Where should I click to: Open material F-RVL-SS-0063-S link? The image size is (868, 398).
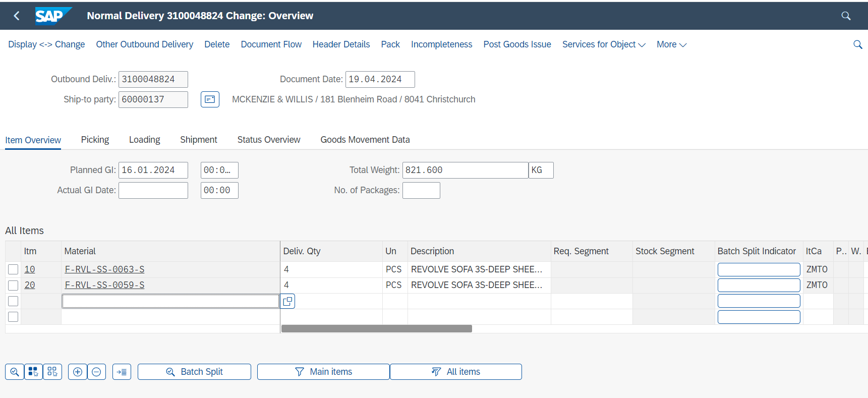pos(104,269)
